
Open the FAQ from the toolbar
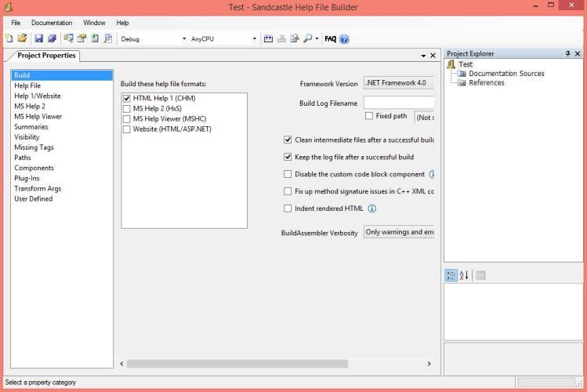[x=330, y=38]
